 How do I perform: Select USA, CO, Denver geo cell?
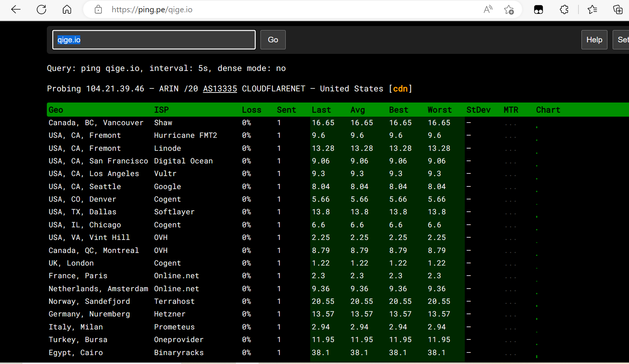point(82,199)
